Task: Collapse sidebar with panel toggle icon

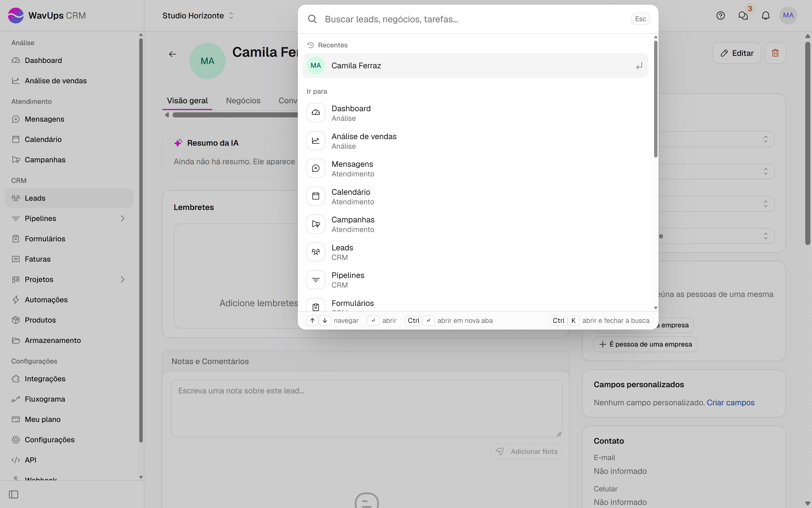Action: [x=14, y=494]
